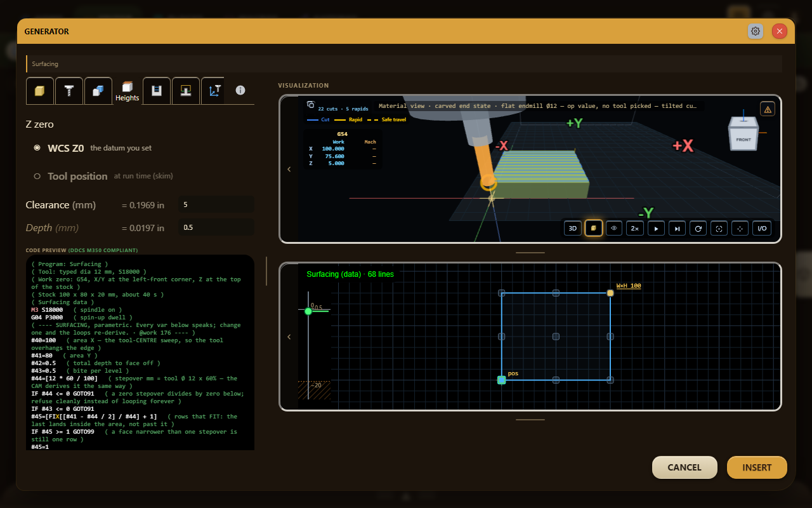
Task: Click the Depth value field
Action: point(216,227)
